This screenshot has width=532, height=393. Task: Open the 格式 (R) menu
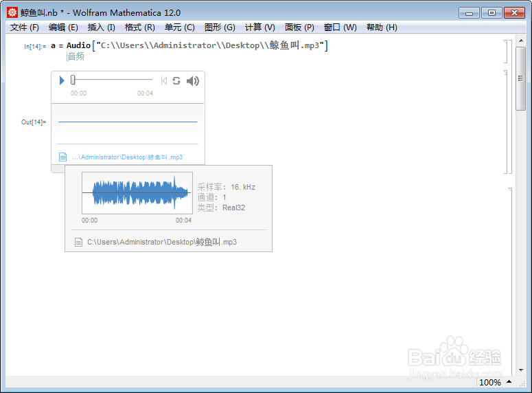tap(139, 27)
